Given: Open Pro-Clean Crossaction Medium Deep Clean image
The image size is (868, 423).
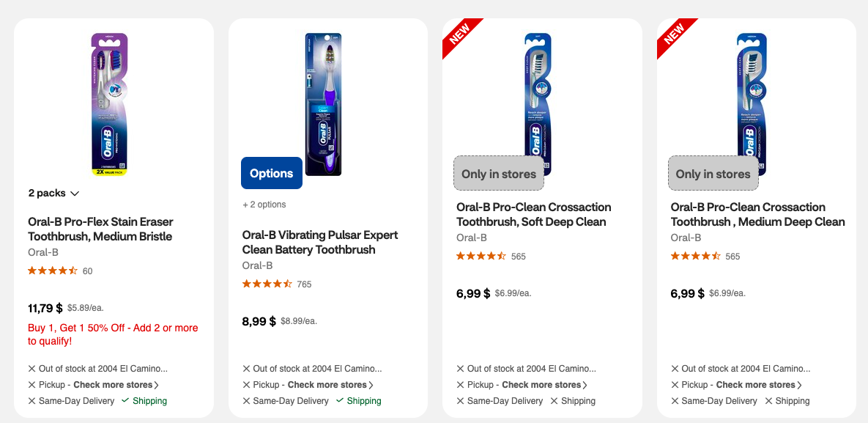Looking at the screenshot, I should pos(752,94).
